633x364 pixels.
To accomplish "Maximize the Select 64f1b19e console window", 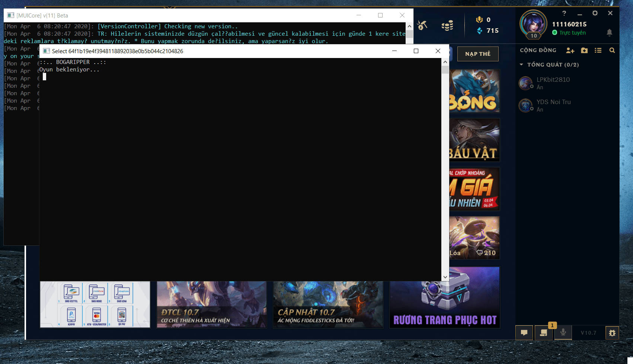I will (x=416, y=51).
